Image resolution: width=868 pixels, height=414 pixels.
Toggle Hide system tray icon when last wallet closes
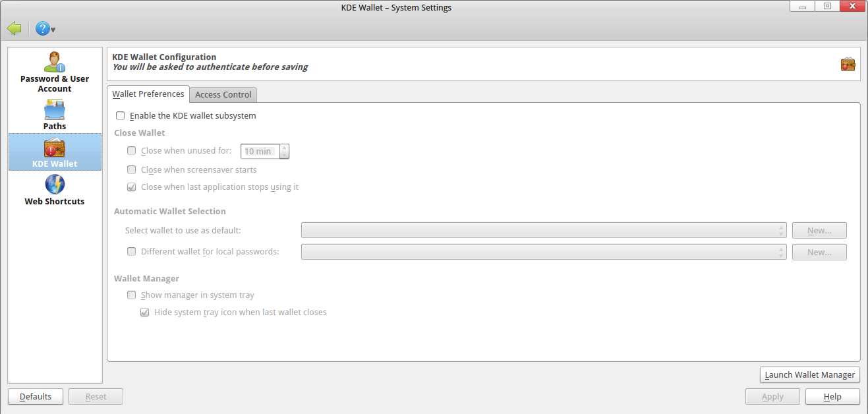(x=145, y=312)
